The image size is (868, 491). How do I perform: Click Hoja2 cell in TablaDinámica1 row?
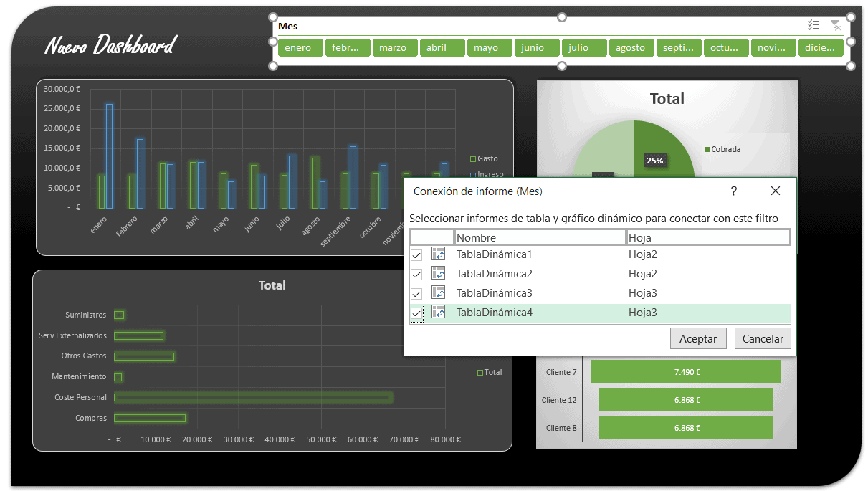point(643,254)
